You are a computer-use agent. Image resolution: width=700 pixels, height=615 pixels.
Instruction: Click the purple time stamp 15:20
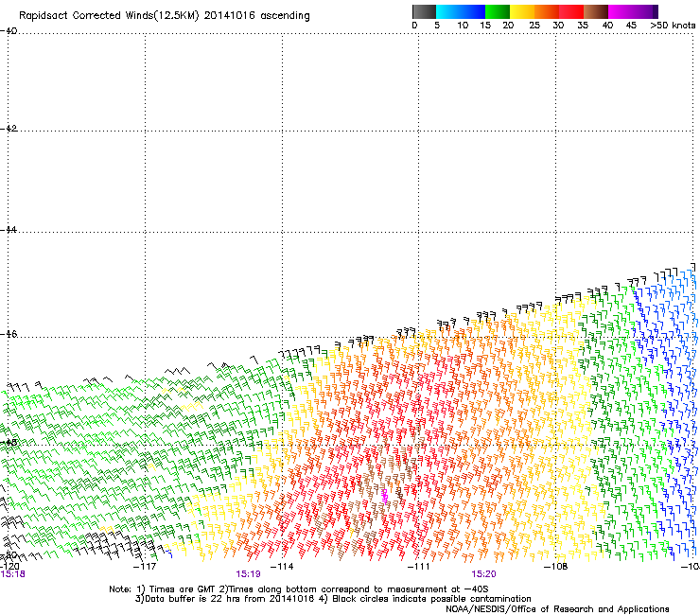(484, 574)
